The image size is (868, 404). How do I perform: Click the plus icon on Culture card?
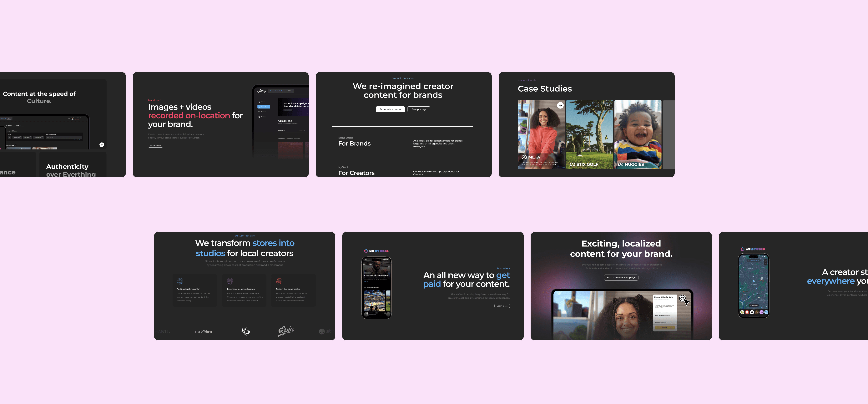tap(102, 144)
